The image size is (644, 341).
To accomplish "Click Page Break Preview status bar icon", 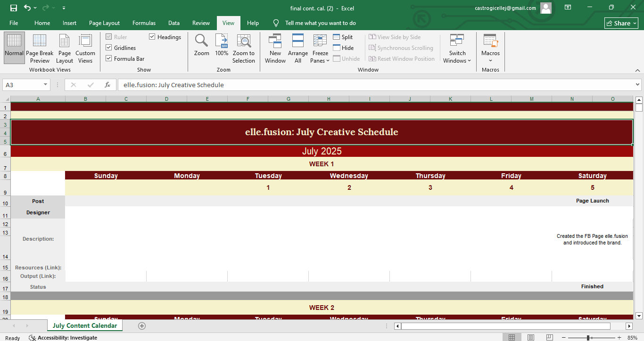I will (550, 338).
